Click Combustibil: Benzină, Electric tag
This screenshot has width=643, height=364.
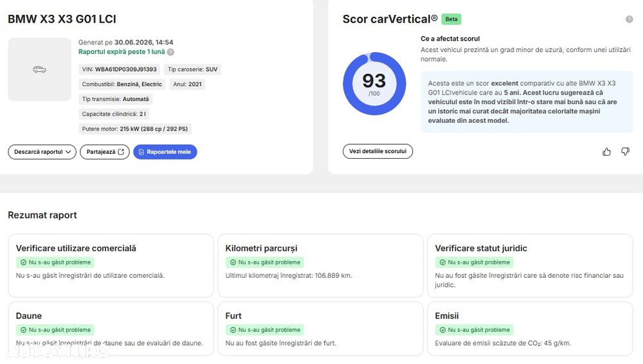pos(122,84)
